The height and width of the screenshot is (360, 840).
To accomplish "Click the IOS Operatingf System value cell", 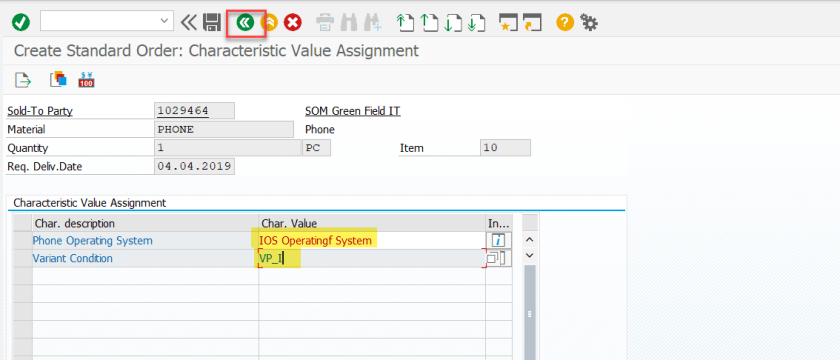I will [x=372, y=241].
